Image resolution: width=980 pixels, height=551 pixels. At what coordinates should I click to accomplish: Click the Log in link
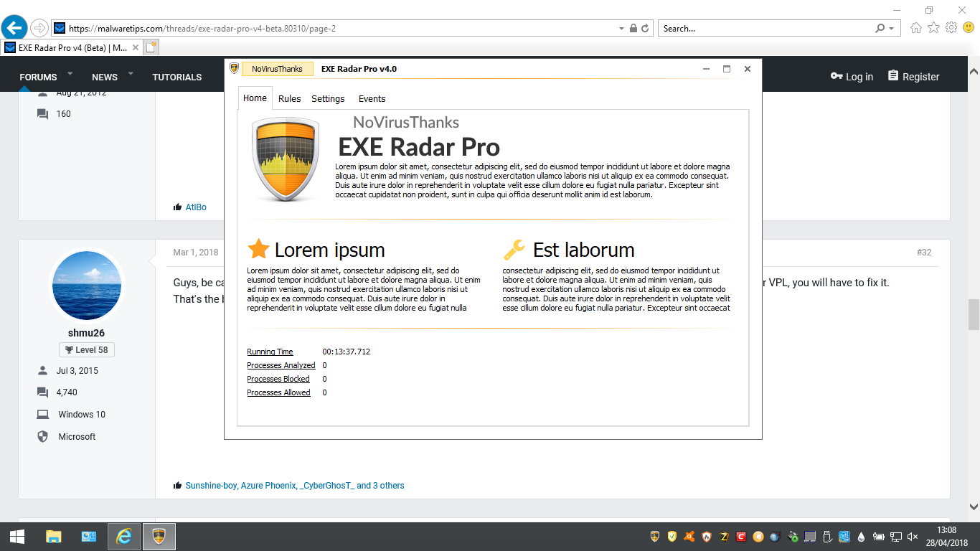[x=852, y=77]
